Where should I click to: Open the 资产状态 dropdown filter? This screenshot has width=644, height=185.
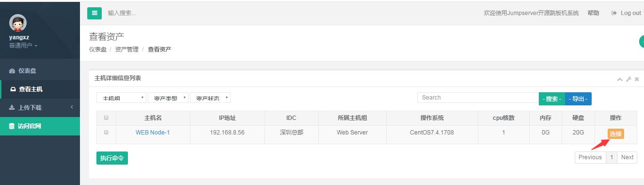point(210,98)
